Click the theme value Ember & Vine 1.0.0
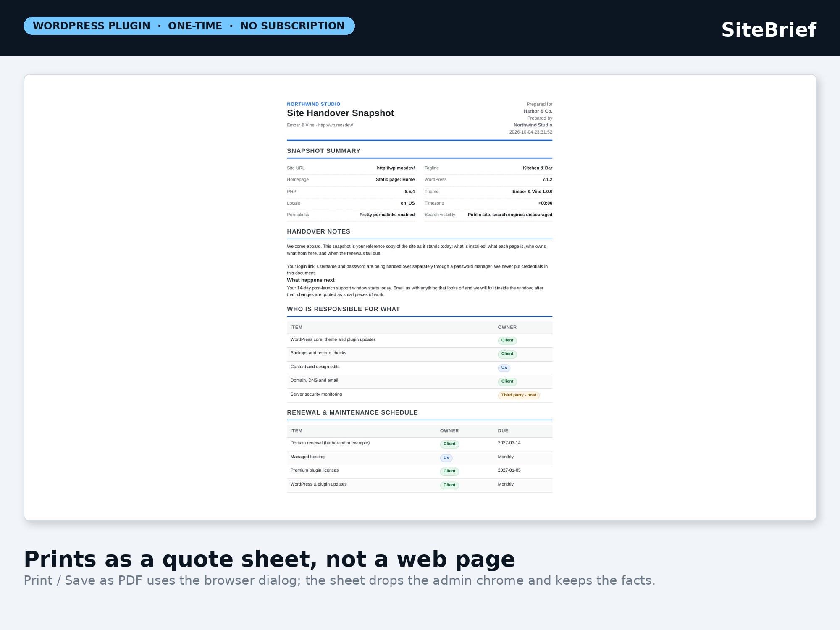The image size is (840, 630). coord(532,192)
